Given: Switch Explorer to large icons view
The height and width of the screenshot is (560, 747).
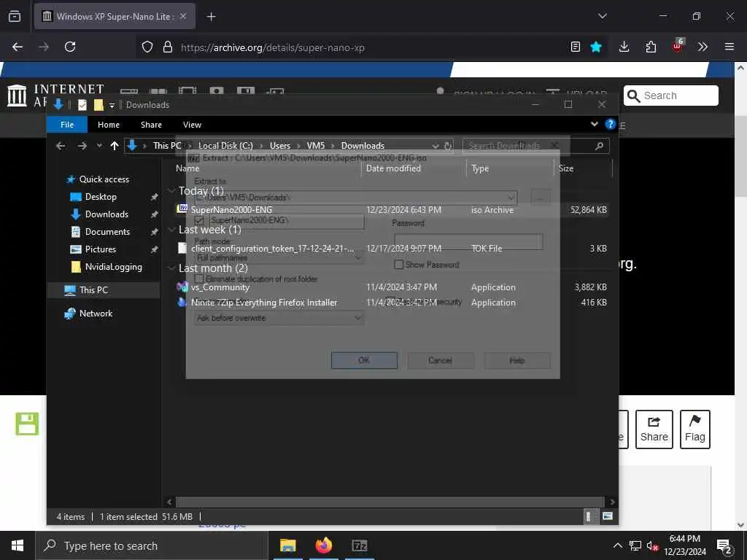Looking at the screenshot, I should (x=608, y=516).
